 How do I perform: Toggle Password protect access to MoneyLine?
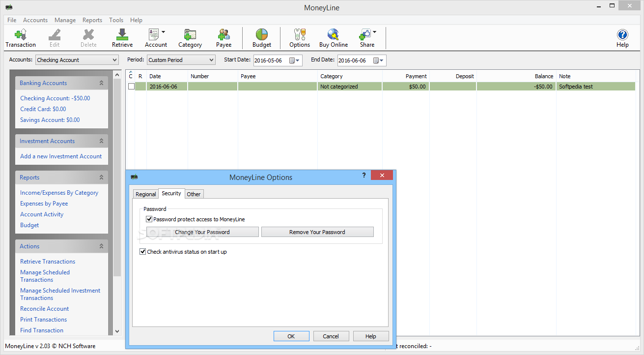click(149, 219)
